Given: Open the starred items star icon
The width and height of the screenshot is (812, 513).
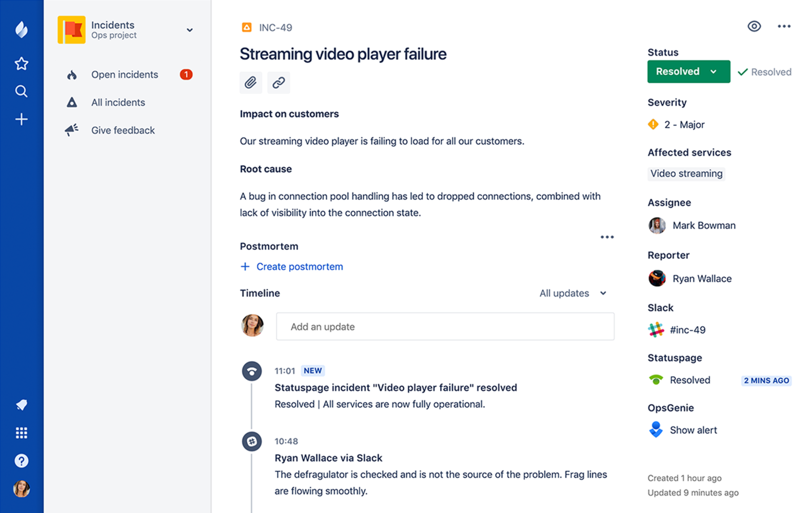Looking at the screenshot, I should 21,64.
